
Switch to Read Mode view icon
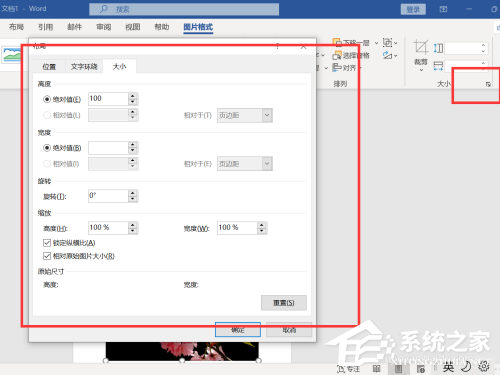376,369
